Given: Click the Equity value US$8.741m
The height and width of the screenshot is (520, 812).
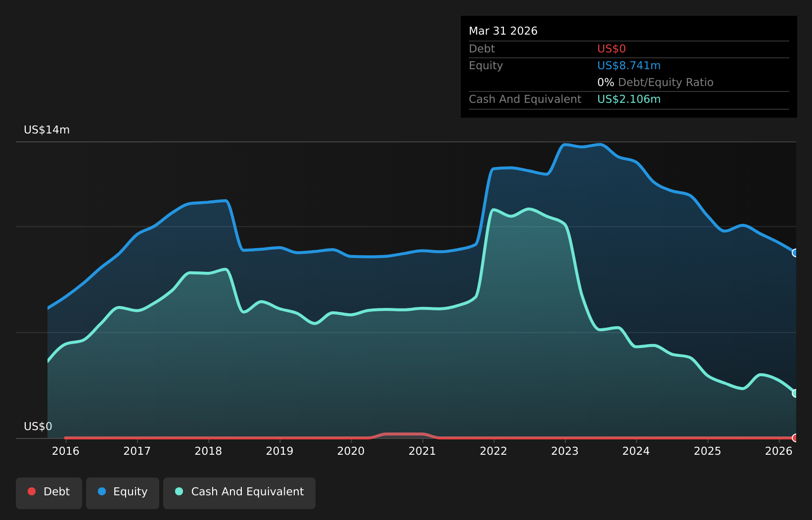Looking at the screenshot, I should (x=629, y=66).
